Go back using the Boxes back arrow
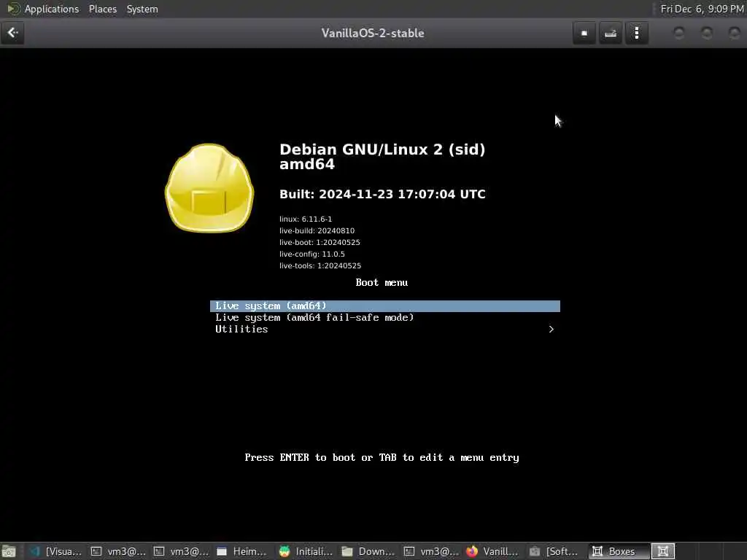 (x=12, y=33)
